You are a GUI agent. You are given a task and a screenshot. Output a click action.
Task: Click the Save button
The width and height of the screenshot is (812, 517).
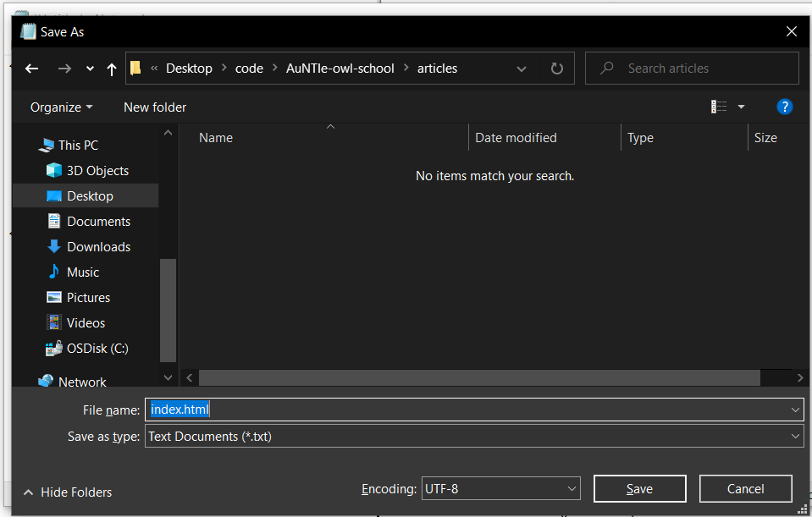pos(639,488)
